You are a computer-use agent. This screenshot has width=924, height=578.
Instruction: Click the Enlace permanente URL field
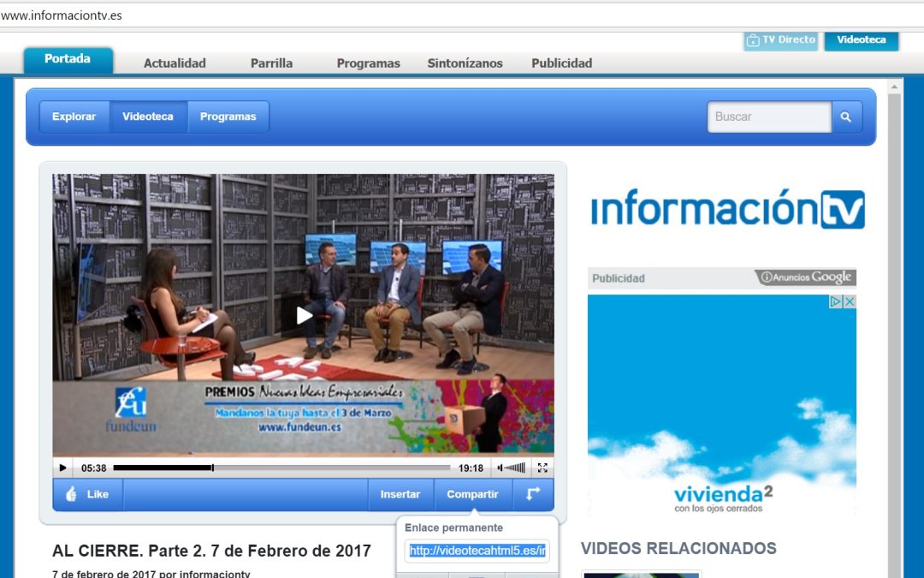(x=477, y=551)
